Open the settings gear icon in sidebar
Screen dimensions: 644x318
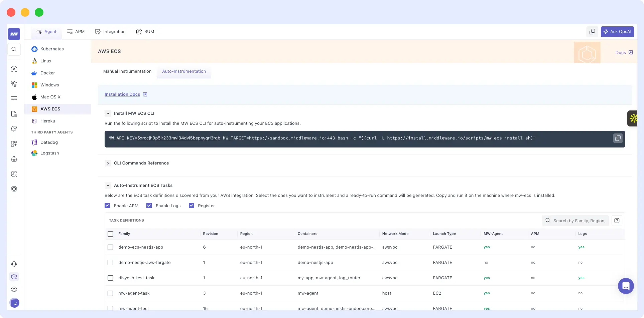(x=14, y=289)
